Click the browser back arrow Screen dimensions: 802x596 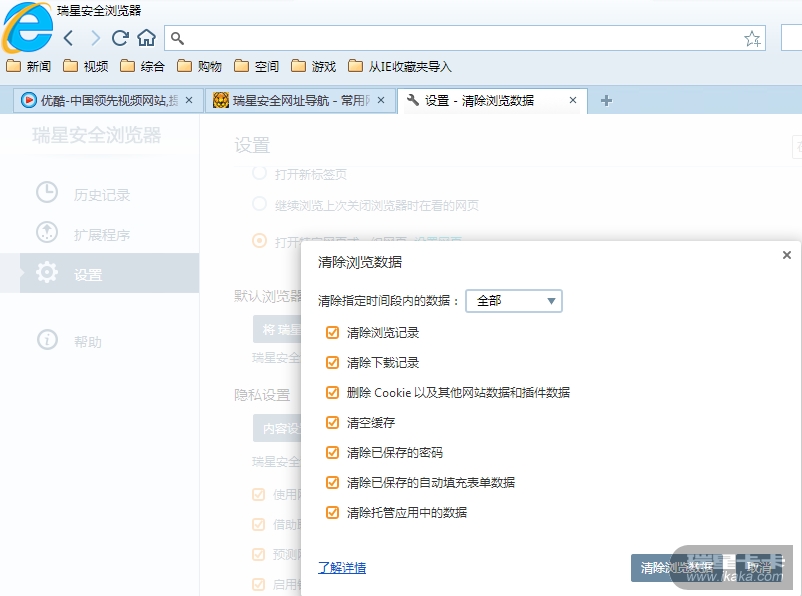[69, 38]
